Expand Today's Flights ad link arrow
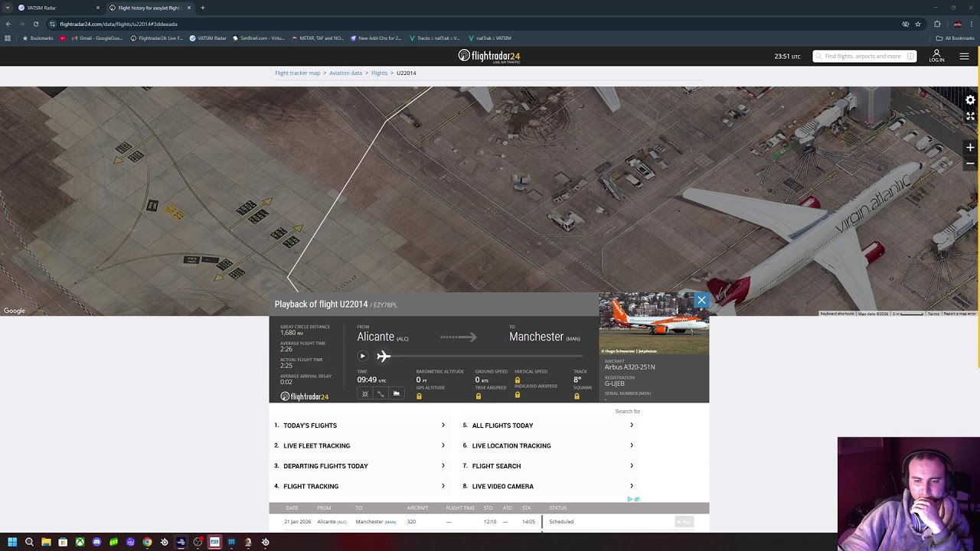Screen dimensions: 980x551 [x=443, y=425]
